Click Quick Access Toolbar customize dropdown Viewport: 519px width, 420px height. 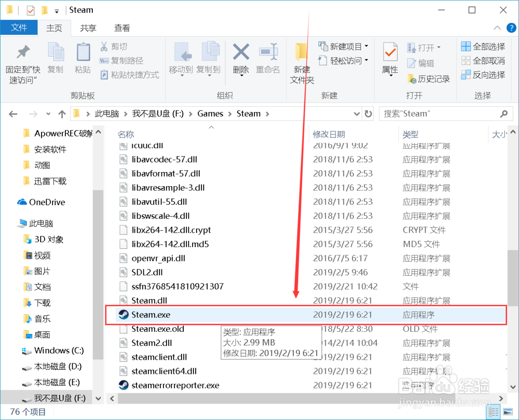click(57, 11)
